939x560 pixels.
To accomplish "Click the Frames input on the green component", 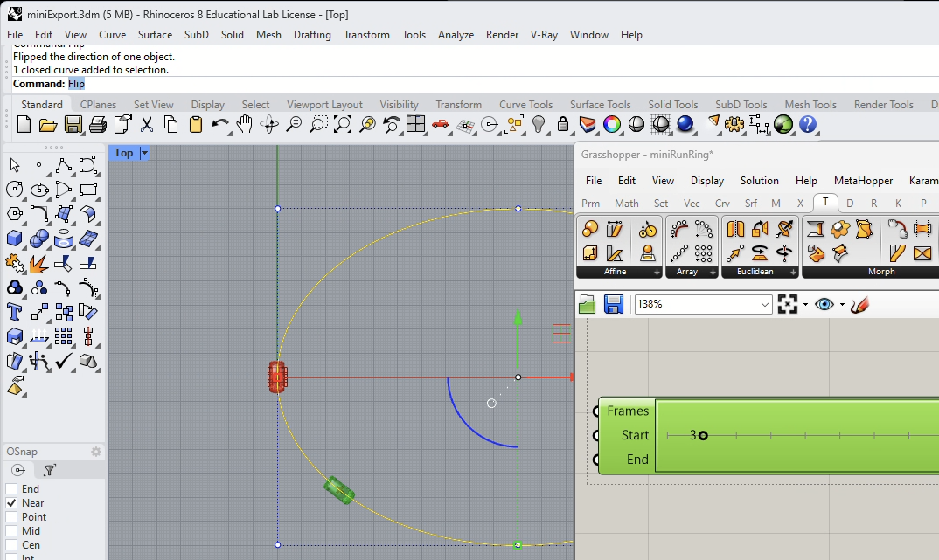I will coord(627,411).
